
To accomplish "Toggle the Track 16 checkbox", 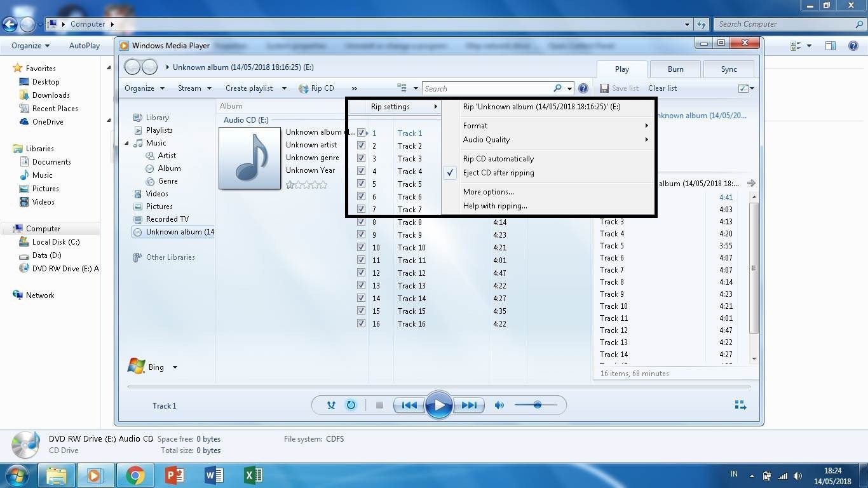I will 361,324.
